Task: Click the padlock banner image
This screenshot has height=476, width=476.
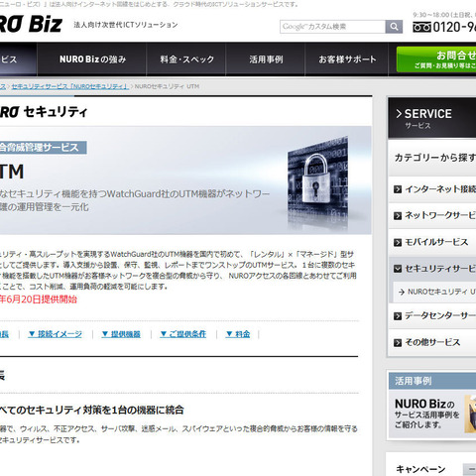Action: [x=317, y=183]
